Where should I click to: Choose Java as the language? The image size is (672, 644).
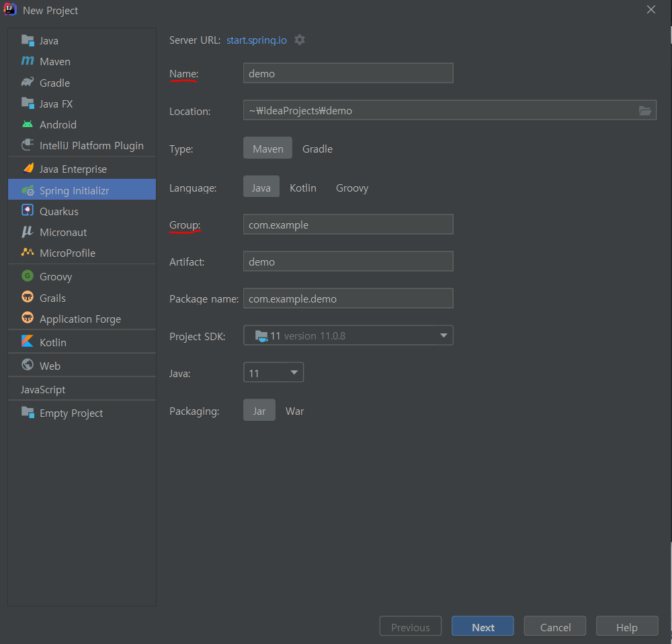261,188
